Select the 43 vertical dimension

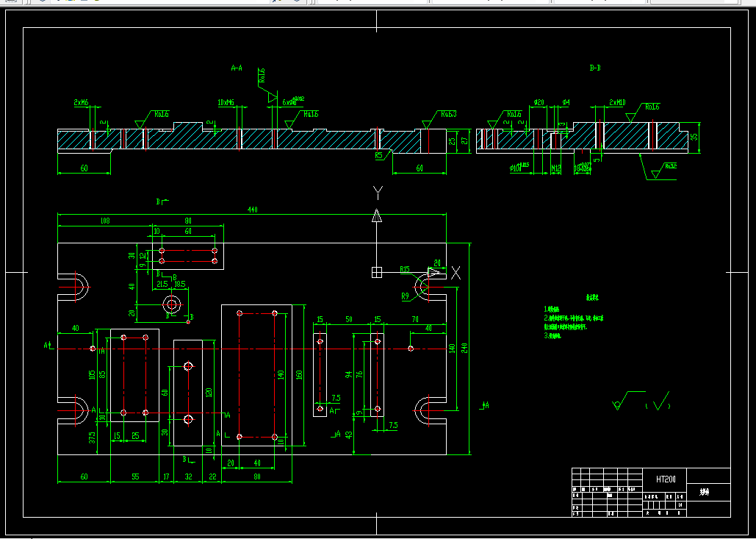pos(349,435)
